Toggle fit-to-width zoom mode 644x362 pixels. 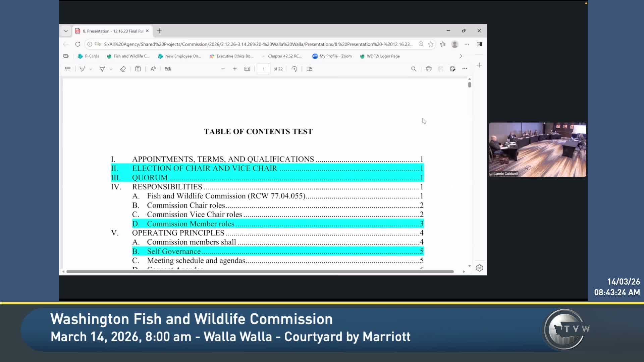tap(247, 69)
